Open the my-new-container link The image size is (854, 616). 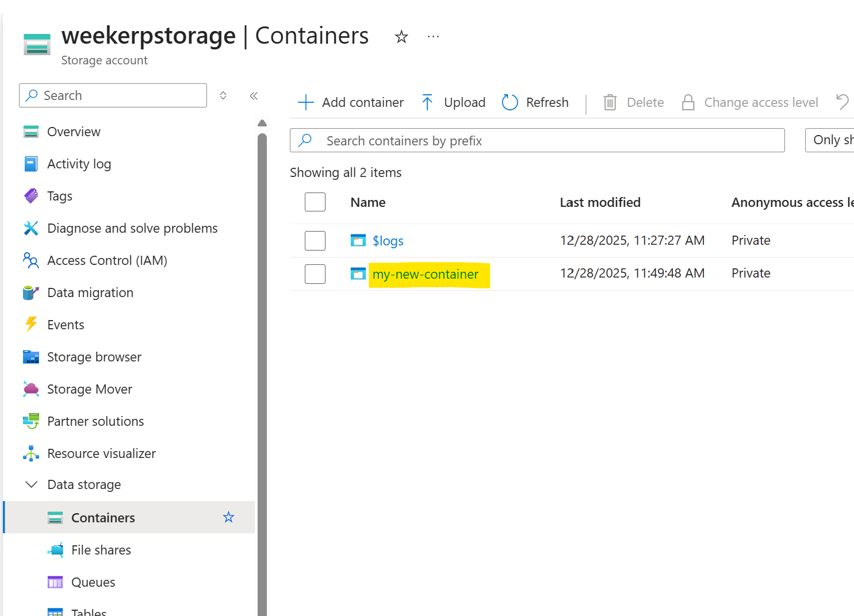[x=425, y=275]
